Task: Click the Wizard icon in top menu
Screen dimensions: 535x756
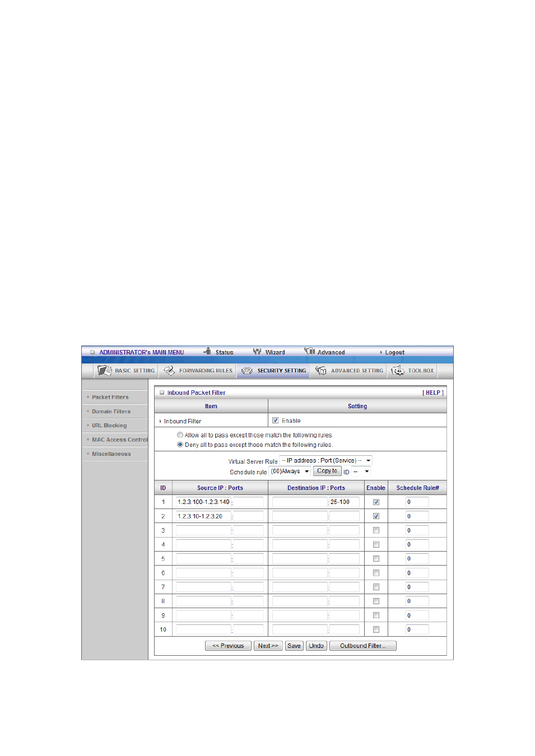Action: [257, 352]
